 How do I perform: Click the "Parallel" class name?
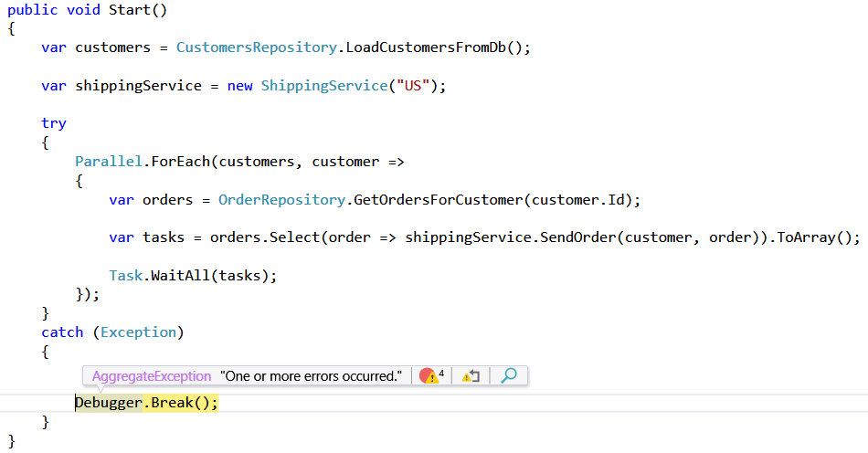(x=109, y=162)
